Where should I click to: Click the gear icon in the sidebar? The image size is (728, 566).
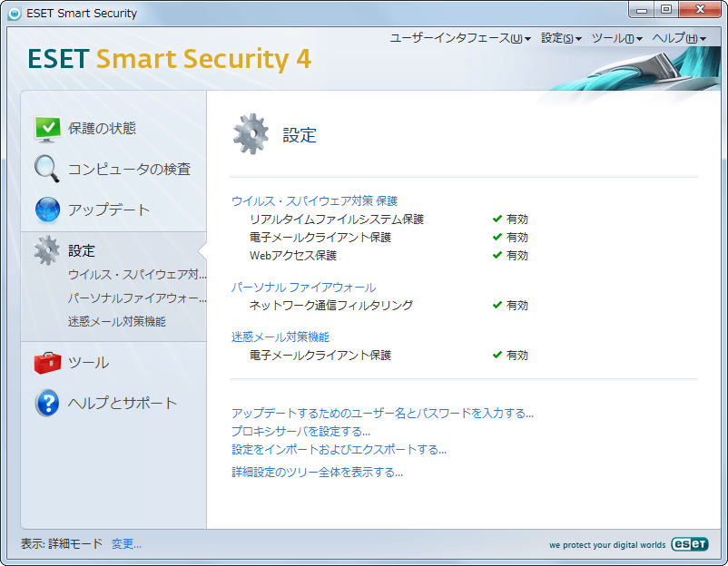[47, 250]
